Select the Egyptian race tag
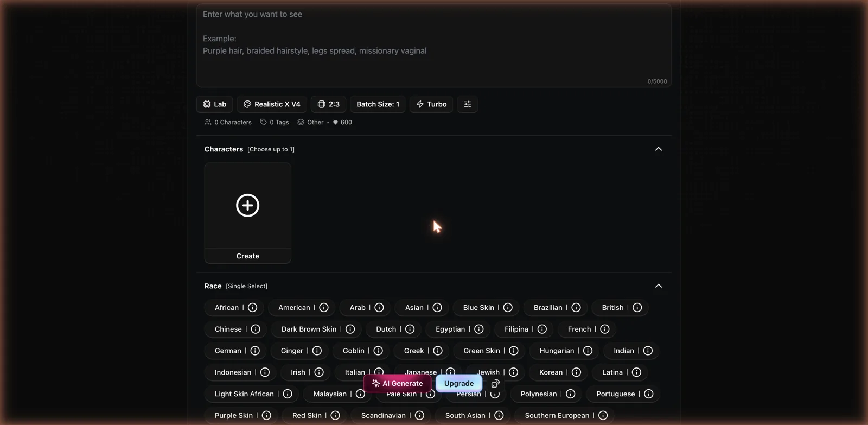The width and height of the screenshot is (868, 425). (x=450, y=329)
